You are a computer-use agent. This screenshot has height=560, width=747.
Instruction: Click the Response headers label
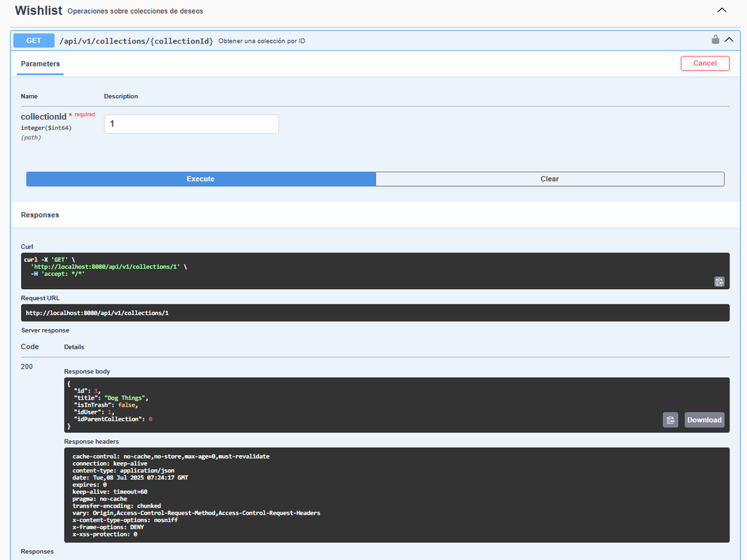tap(92, 442)
